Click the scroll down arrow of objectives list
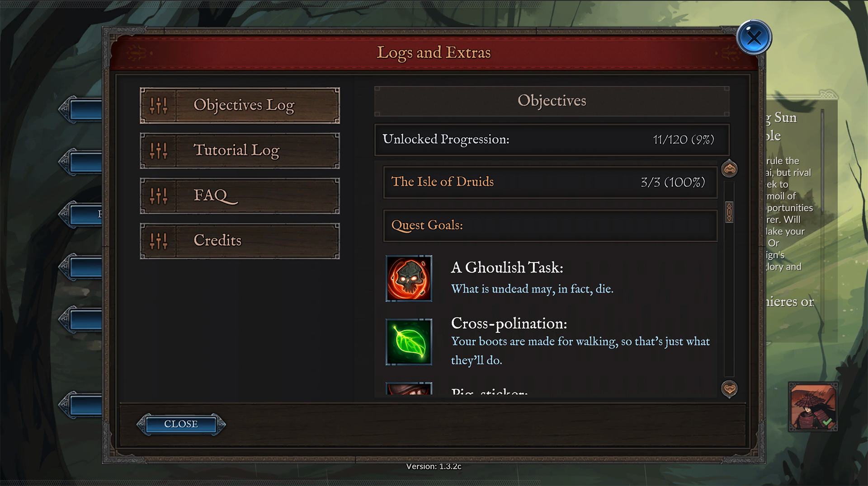 (729, 388)
